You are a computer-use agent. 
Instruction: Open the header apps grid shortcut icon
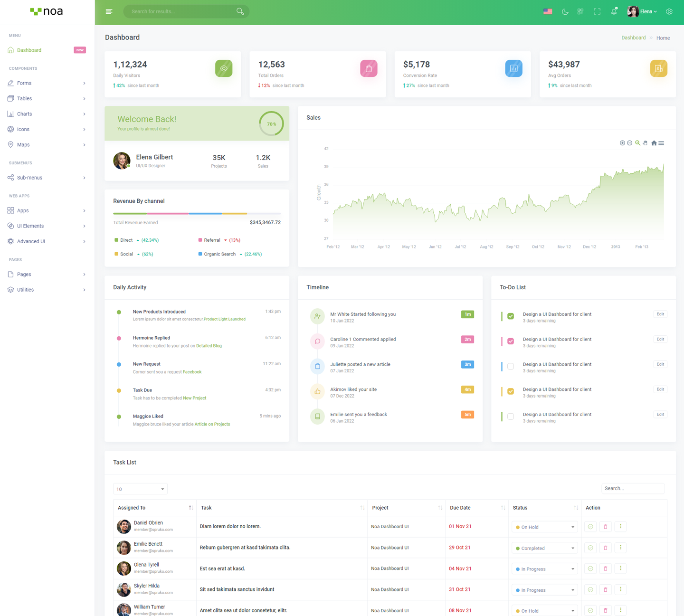(580, 11)
